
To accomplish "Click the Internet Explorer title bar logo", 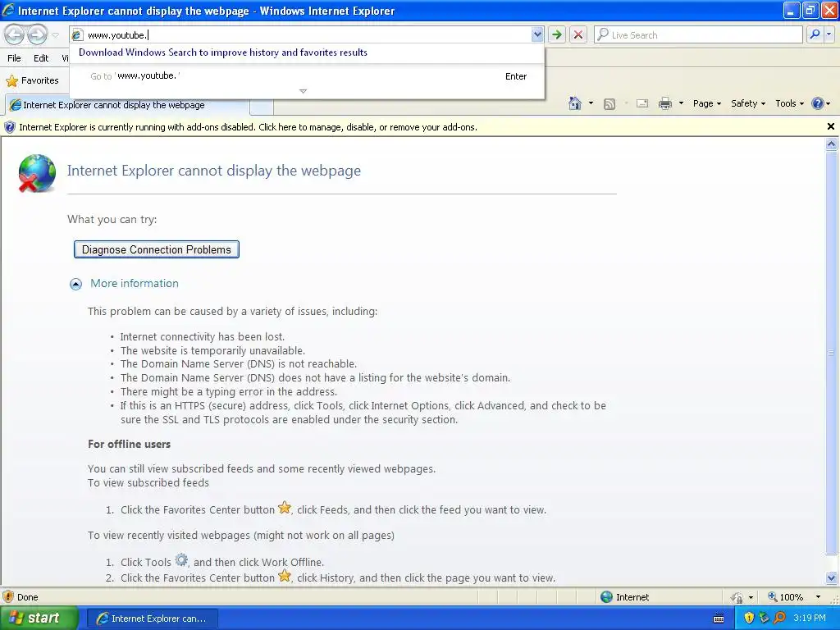I will [8, 10].
